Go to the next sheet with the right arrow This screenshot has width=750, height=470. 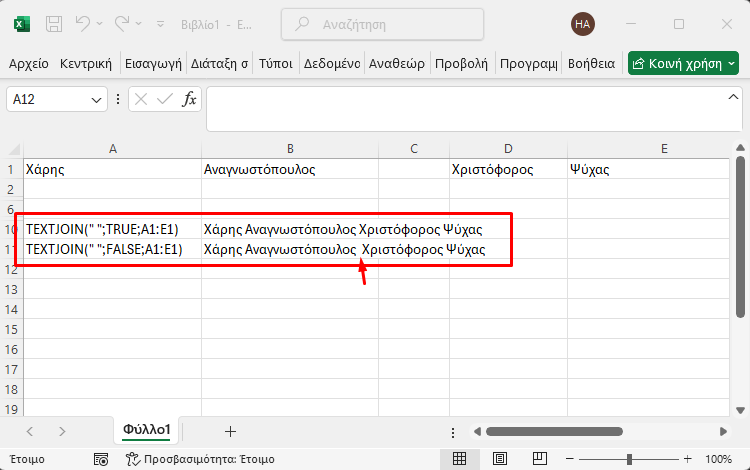click(x=62, y=432)
